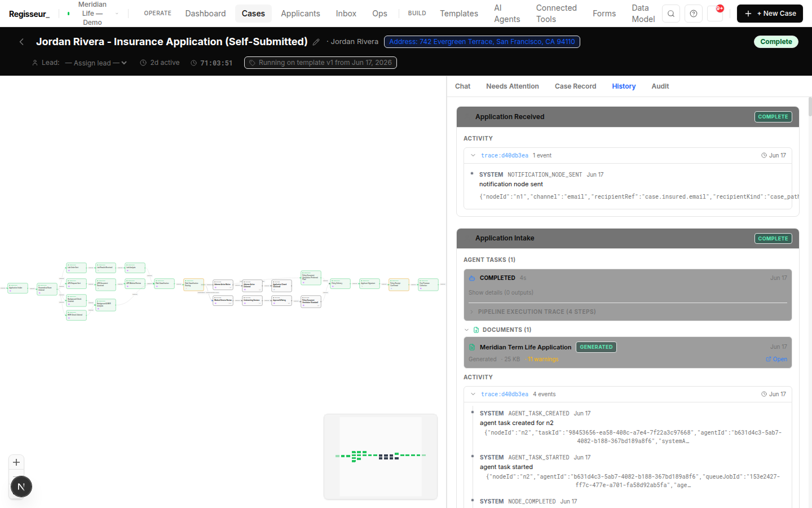
Task: Open the Inbox page
Action: [x=346, y=14]
